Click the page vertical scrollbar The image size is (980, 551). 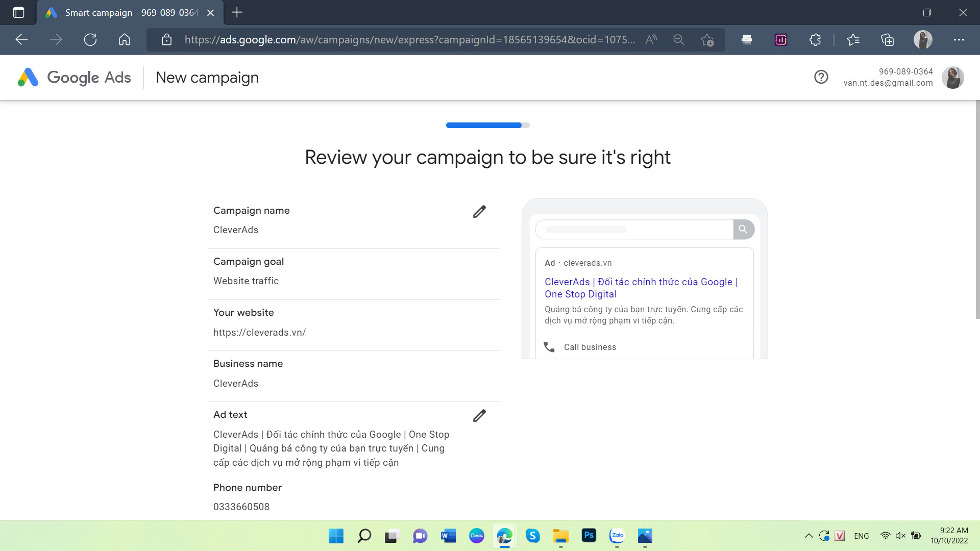[x=977, y=209]
